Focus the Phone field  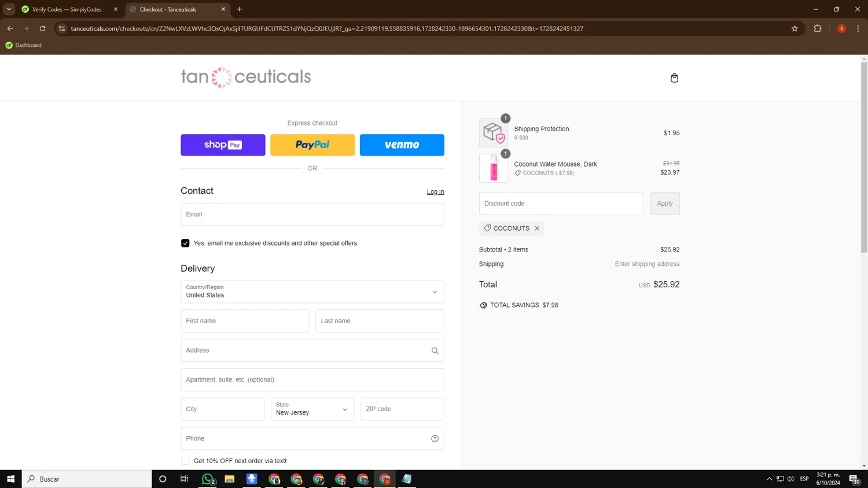(312, 439)
